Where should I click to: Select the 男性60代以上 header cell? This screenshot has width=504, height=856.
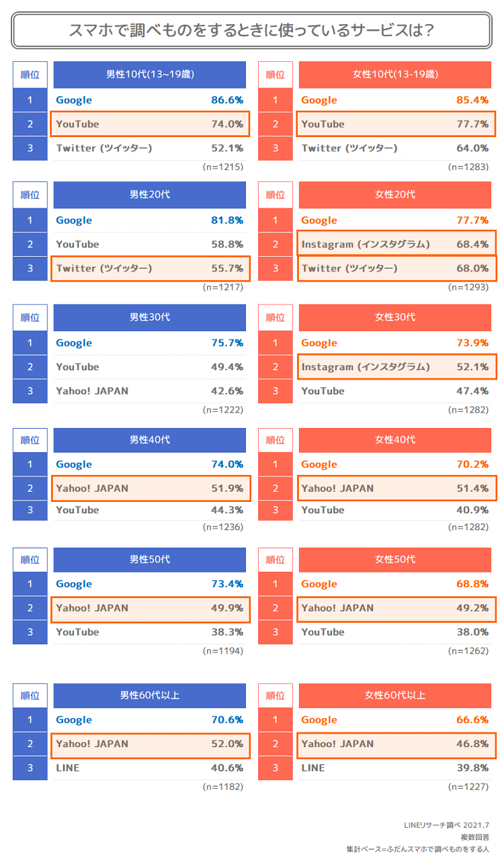150,695
